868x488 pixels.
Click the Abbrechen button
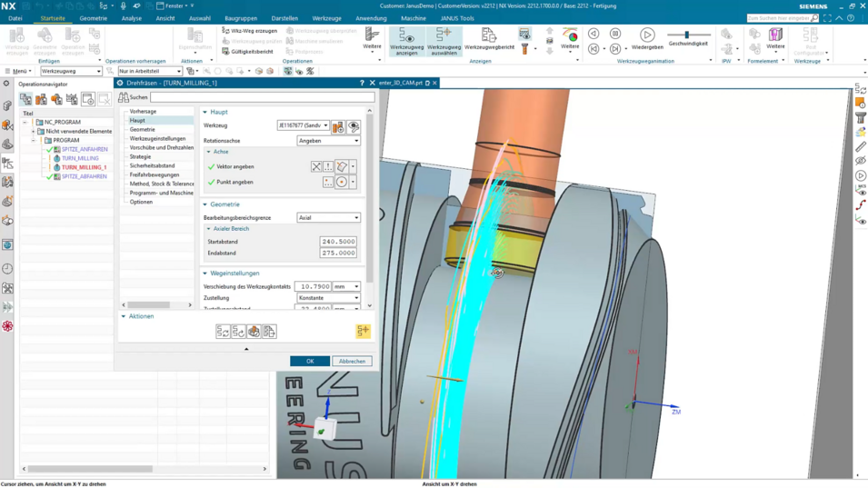pos(352,362)
